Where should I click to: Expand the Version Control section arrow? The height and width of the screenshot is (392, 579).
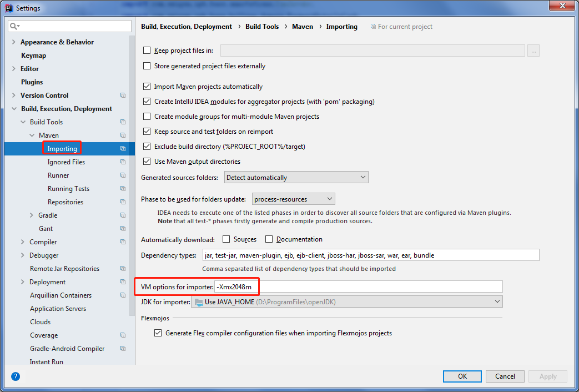click(14, 95)
